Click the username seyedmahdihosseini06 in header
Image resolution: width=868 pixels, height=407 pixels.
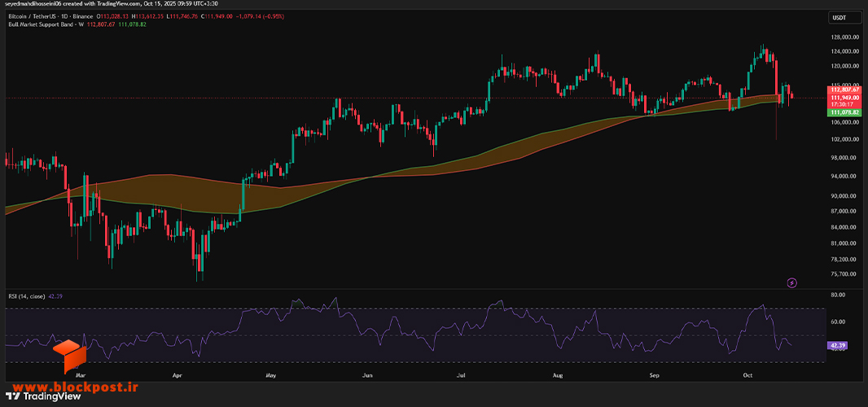pos(33,4)
